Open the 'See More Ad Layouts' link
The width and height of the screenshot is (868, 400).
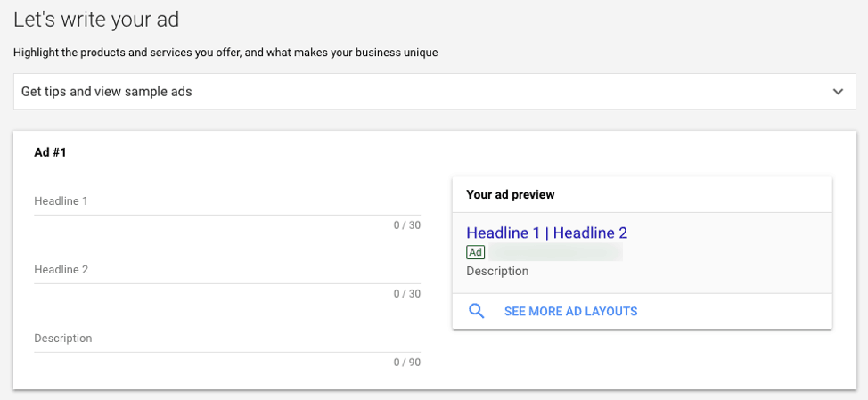(x=570, y=312)
